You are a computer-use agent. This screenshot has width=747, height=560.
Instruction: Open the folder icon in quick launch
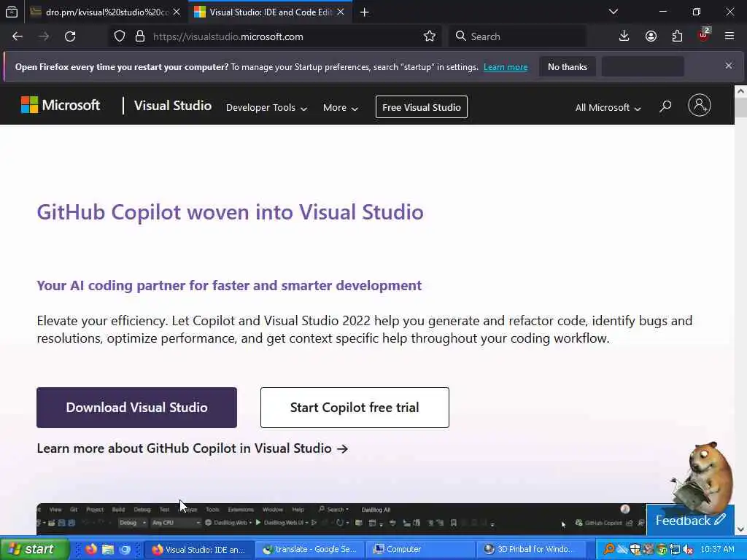108,549
